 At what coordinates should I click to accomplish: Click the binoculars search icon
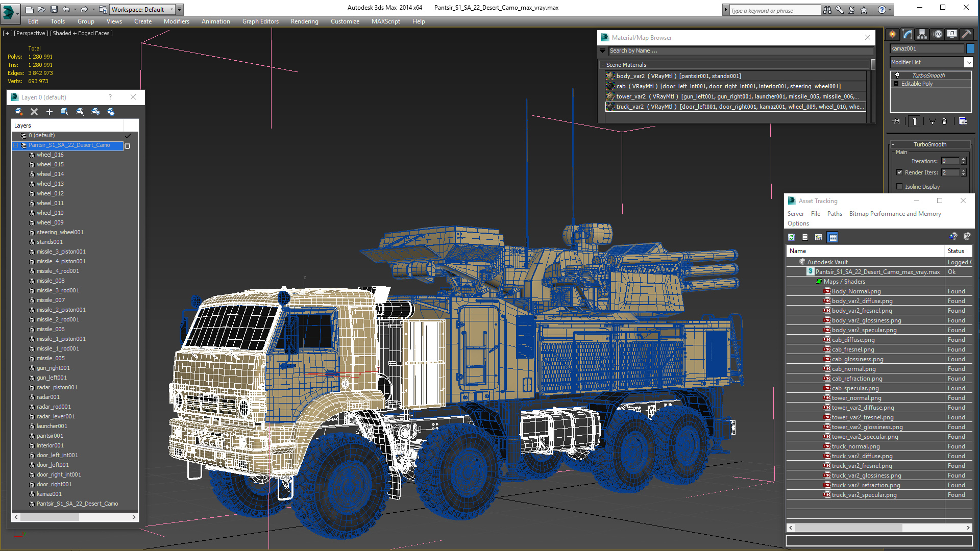827,10
